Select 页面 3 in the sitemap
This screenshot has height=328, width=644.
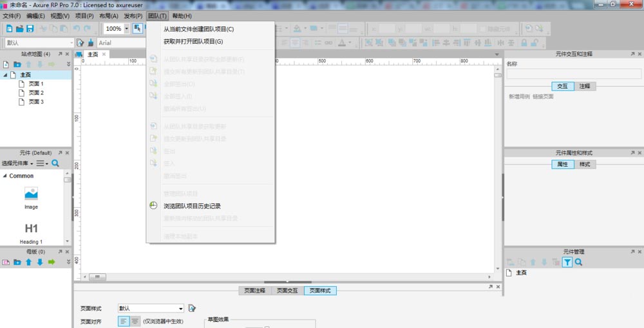35,102
